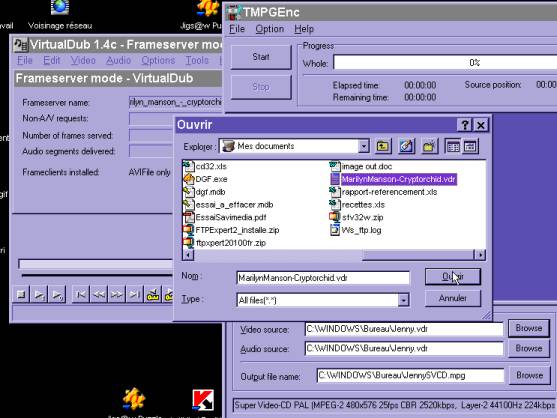
Task: Open VirtualDub Edit menu
Action: click(52, 60)
